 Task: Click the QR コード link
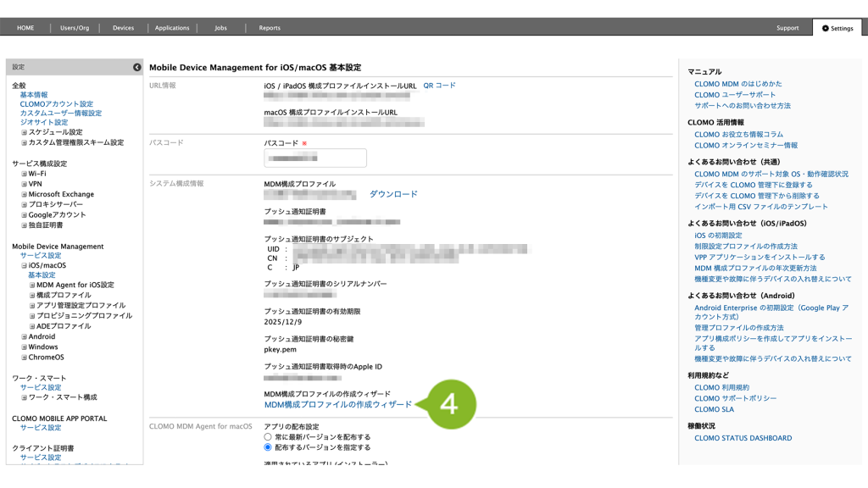pos(439,86)
